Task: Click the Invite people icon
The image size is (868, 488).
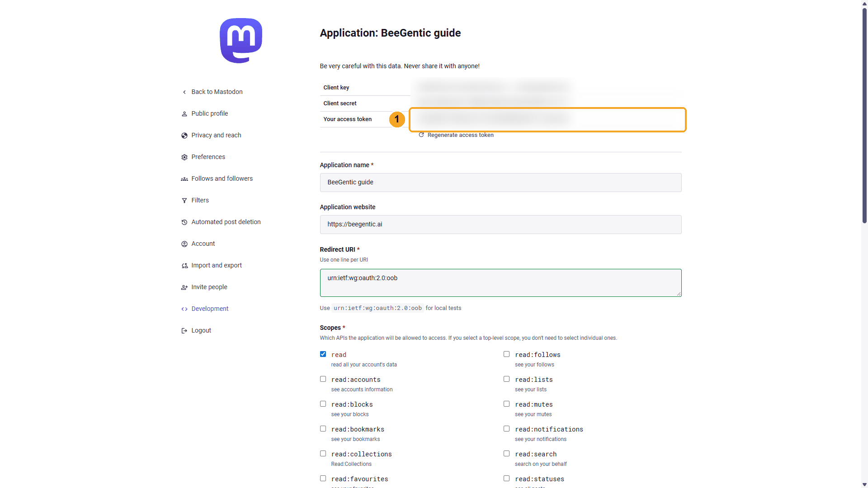Action: click(184, 287)
